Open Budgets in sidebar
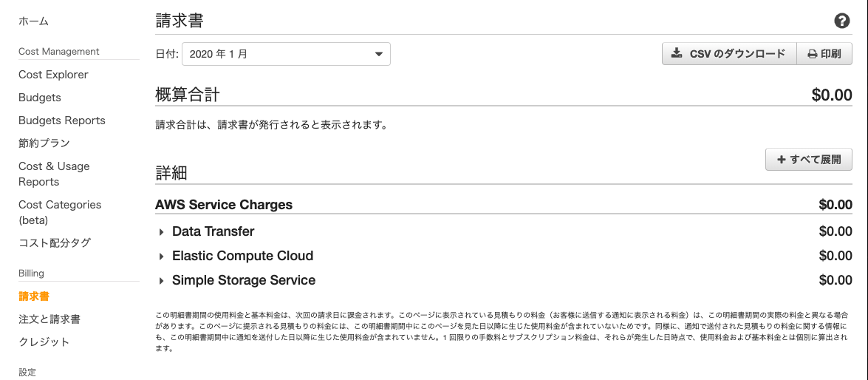Screen dimensions: 868x380 (40, 98)
